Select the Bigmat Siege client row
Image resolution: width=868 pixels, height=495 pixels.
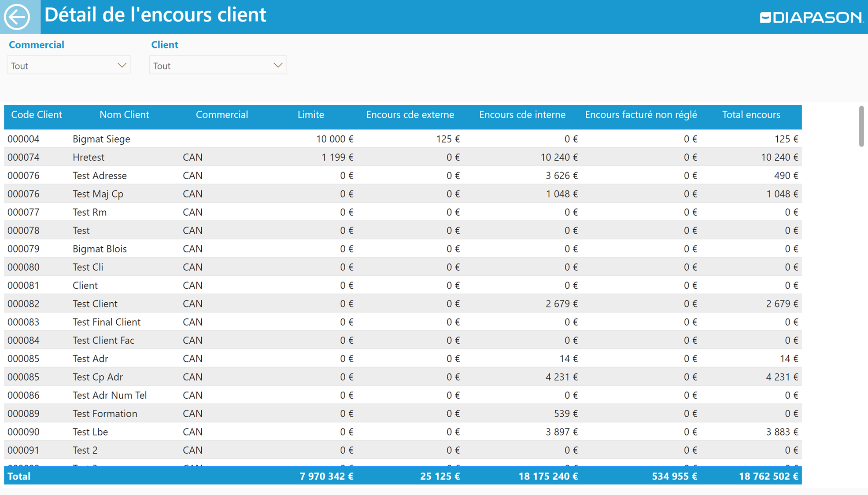click(101, 139)
